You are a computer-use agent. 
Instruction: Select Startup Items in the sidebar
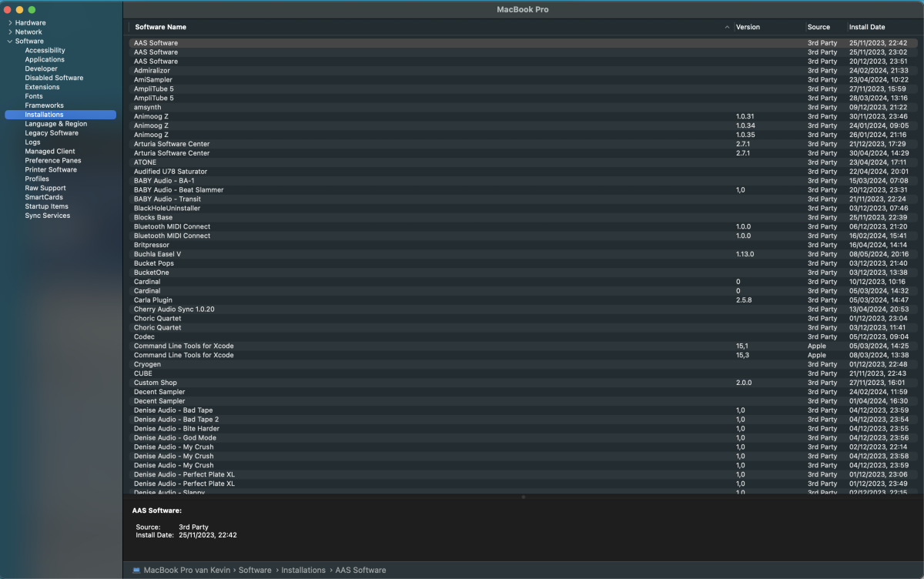tap(46, 206)
